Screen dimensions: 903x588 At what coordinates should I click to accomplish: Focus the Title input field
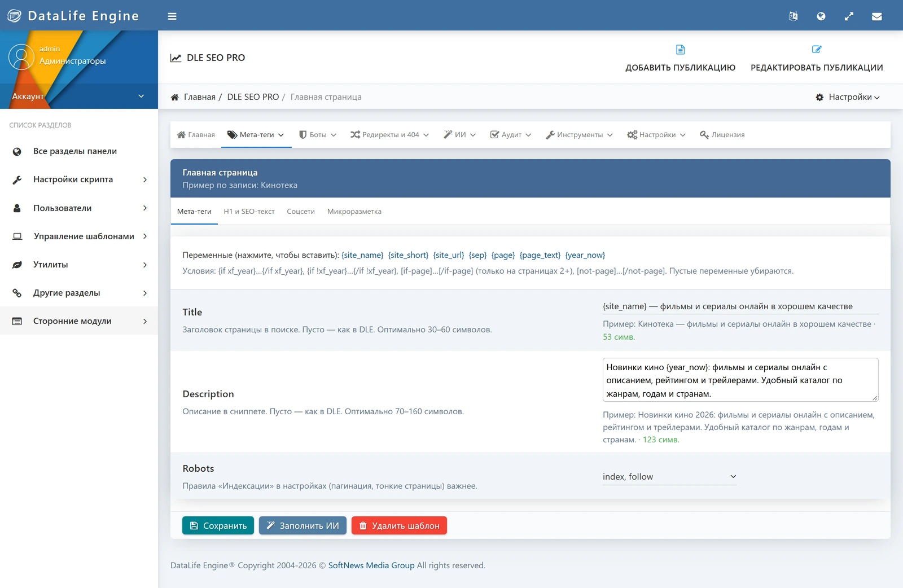click(x=740, y=306)
